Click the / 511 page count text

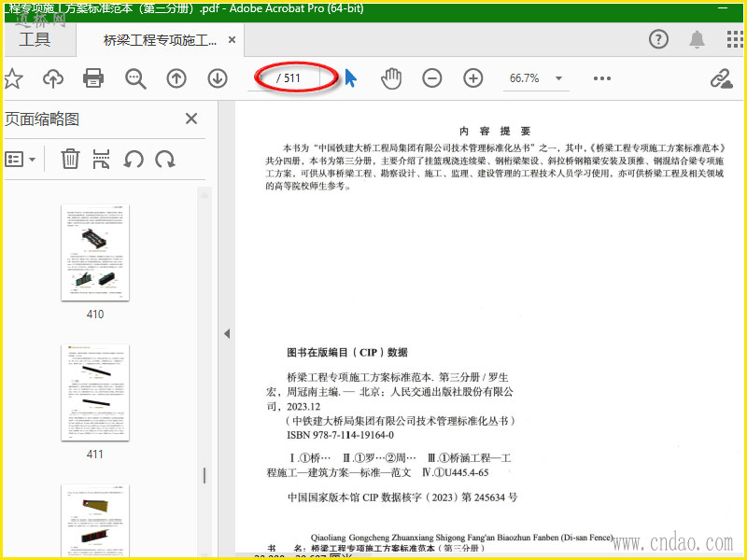coord(289,78)
